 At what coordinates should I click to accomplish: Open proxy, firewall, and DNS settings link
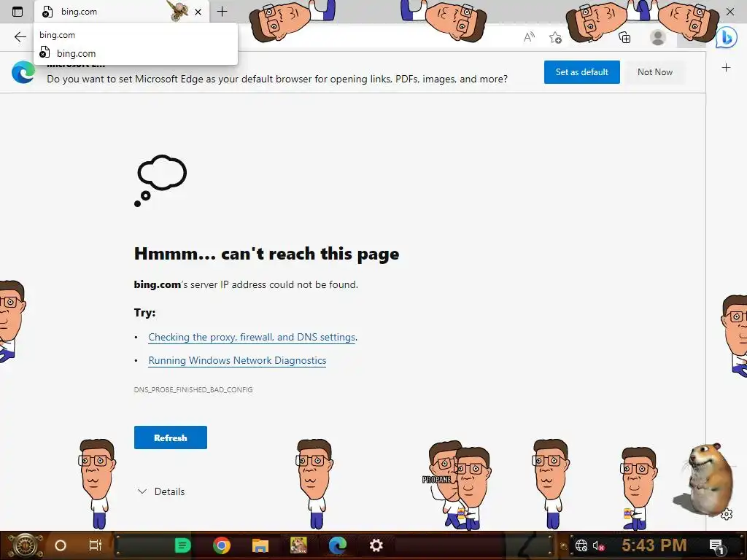click(252, 337)
